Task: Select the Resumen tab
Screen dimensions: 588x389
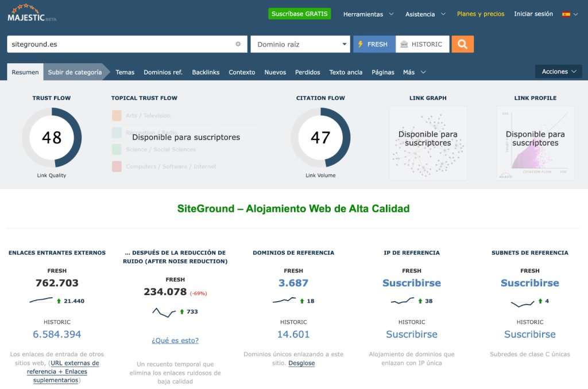Action: point(25,72)
